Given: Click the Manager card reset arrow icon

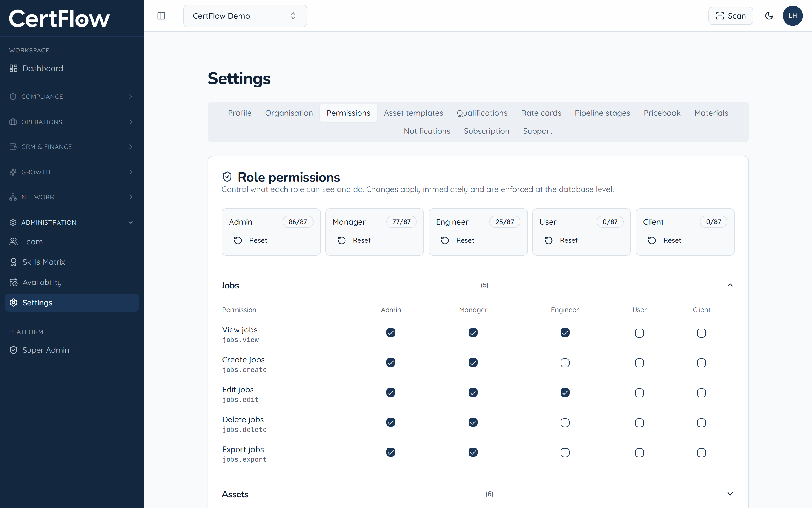Looking at the screenshot, I should tap(342, 240).
